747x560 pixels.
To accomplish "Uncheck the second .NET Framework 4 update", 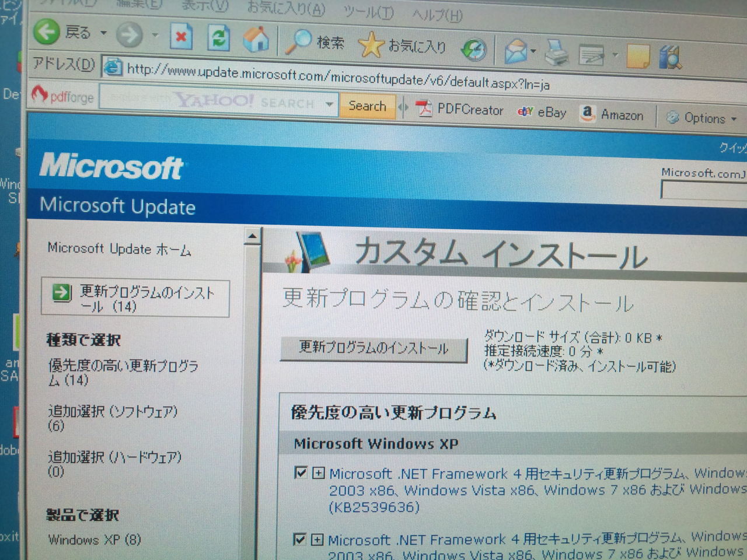I will (x=299, y=538).
